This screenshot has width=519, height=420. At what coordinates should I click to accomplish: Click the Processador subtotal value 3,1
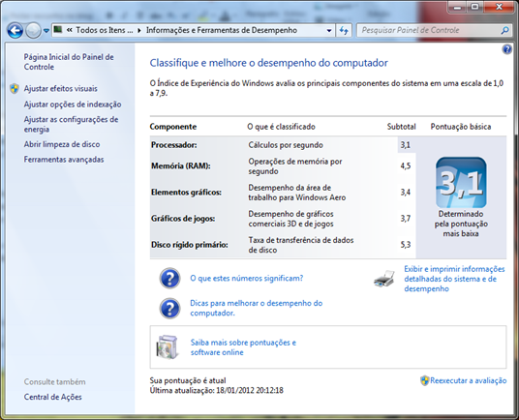click(x=406, y=145)
